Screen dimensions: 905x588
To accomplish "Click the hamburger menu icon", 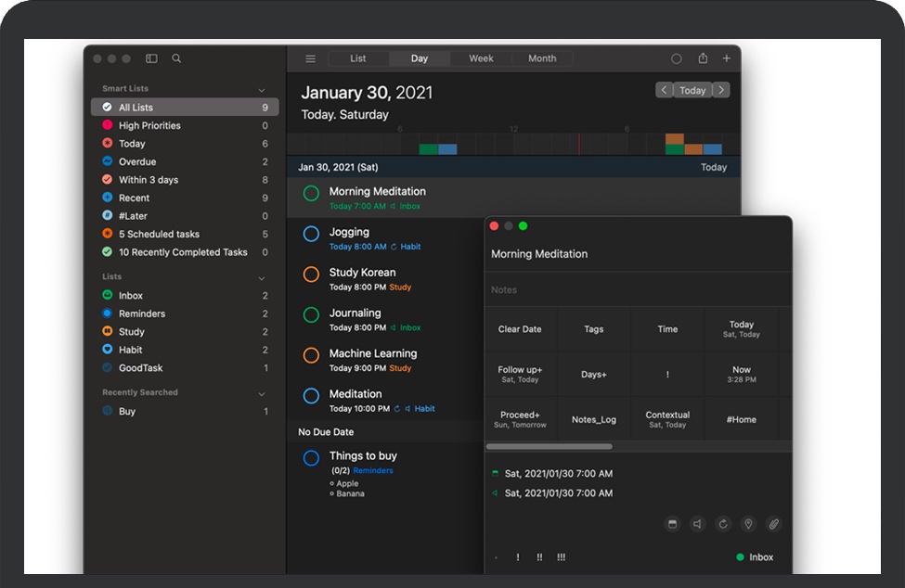I will [x=311, y=58].
